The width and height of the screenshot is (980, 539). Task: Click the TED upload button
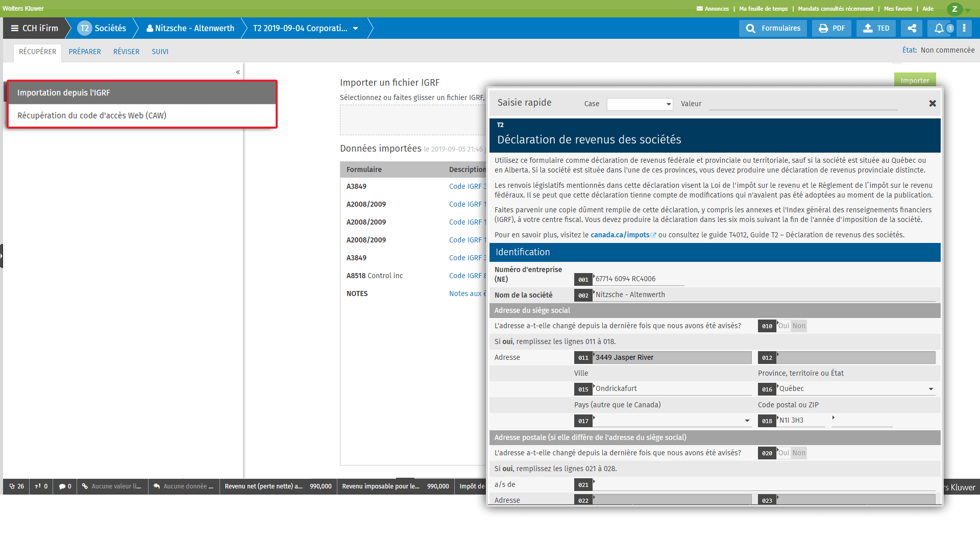[x=876, y=29]
